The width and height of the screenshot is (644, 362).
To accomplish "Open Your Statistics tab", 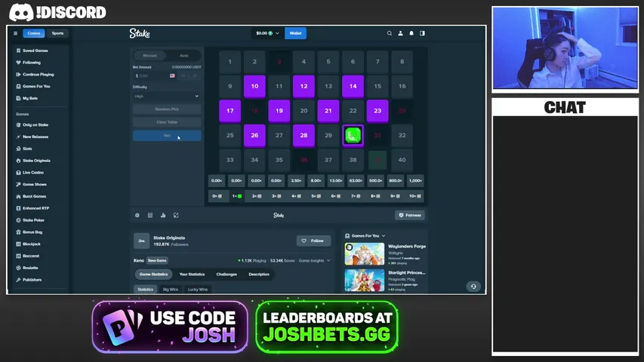I will [192, 275].
